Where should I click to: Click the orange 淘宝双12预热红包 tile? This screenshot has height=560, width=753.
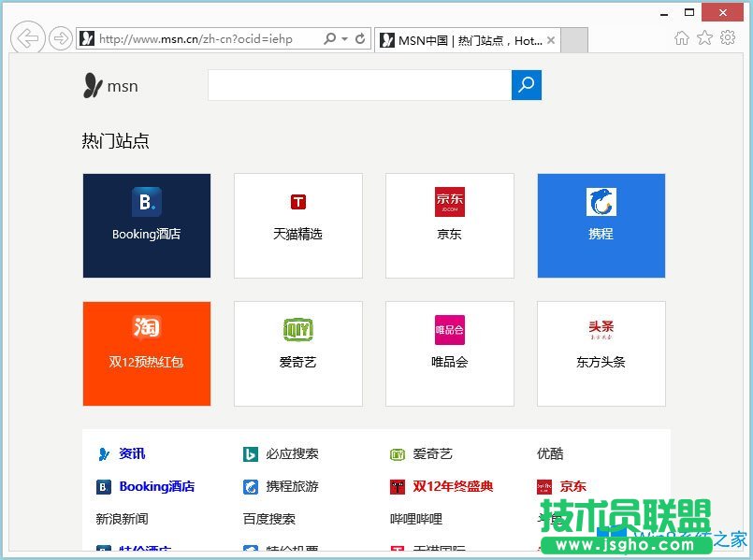(146, 353)
